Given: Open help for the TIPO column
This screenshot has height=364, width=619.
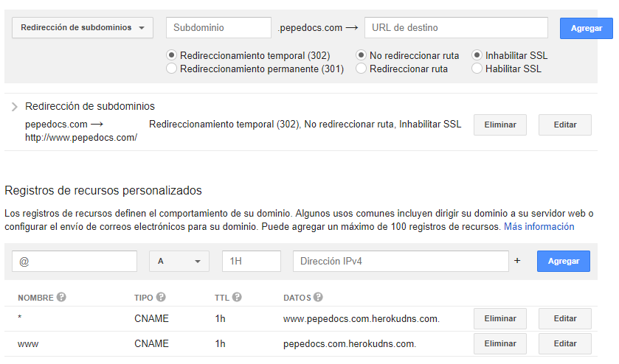Looking at the screenshot, I should tap(161, 297).
